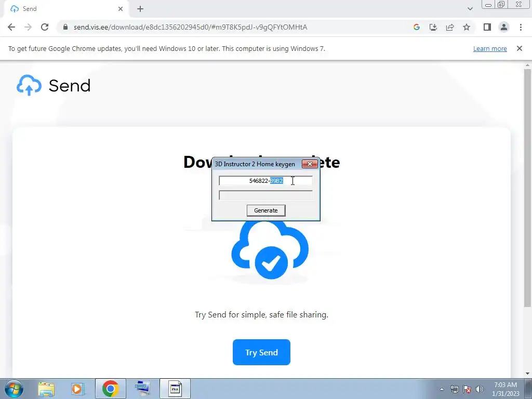Toggle Chrome side panel
The width and height of the screenshot is (532, 399).
coord(487,27)
